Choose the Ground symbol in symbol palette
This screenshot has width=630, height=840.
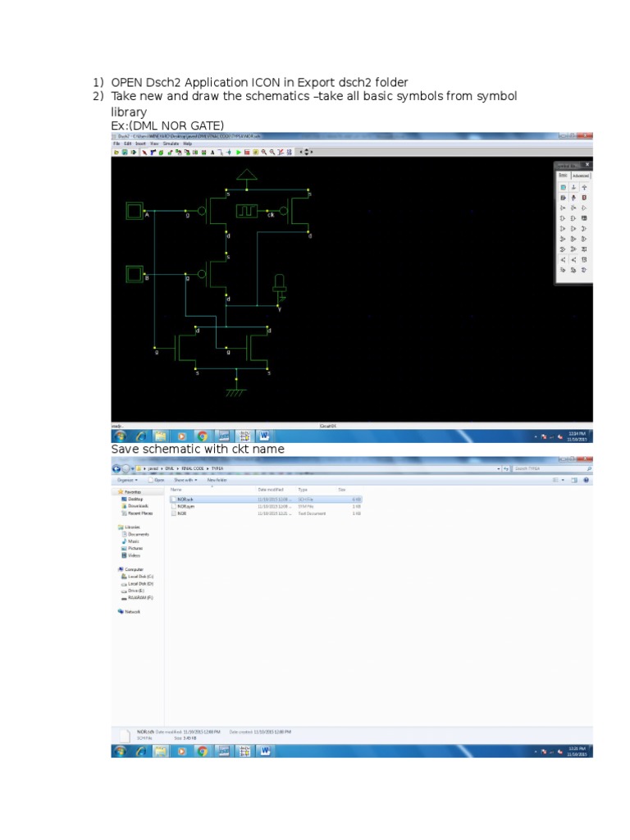tap(573, 188)
